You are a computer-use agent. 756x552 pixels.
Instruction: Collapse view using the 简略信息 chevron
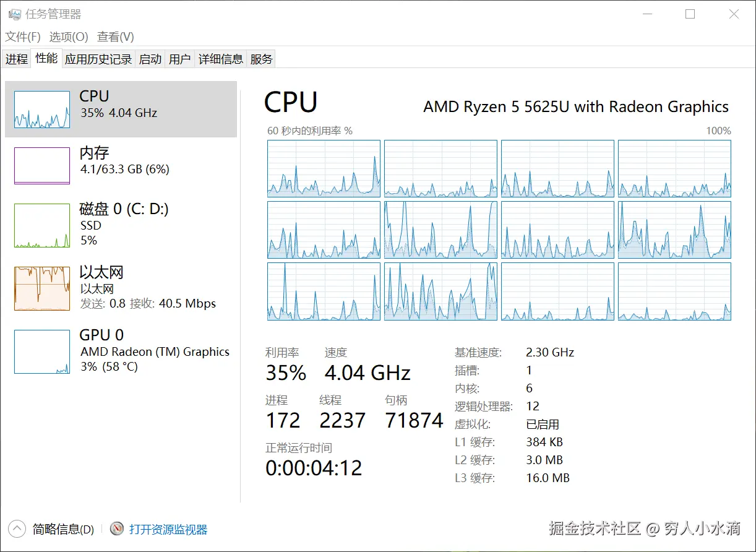coord(17,529)
